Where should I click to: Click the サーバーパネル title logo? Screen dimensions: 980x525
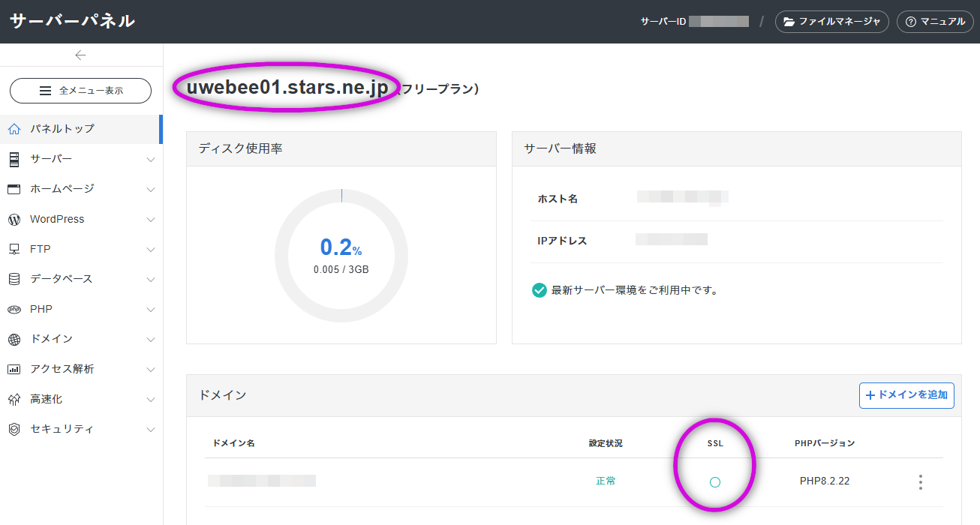pos(72,21)
